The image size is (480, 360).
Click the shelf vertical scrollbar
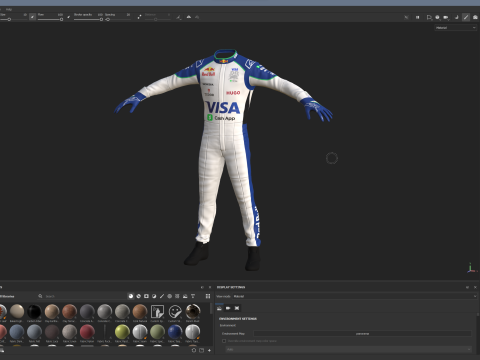click(211, 308)
